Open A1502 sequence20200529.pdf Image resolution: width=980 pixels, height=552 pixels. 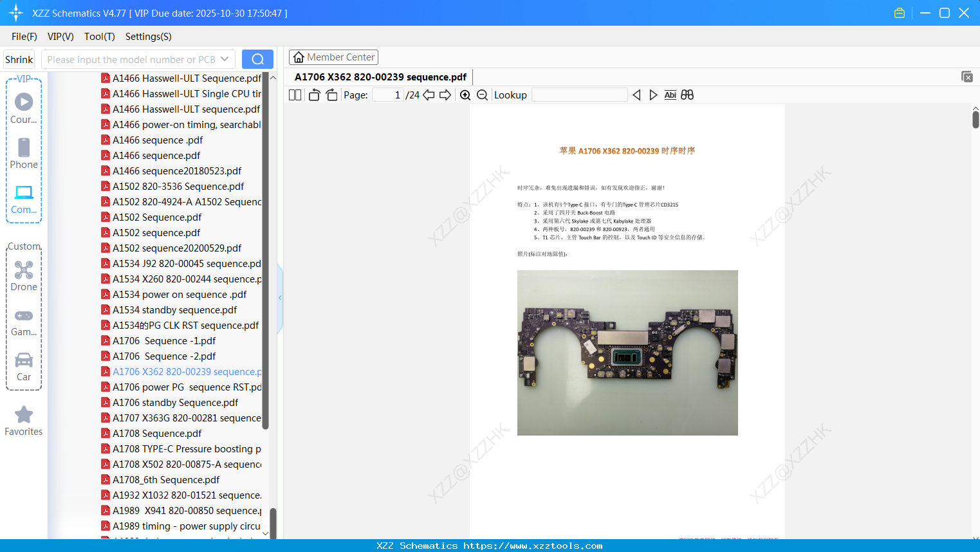(x=171, y=248)
